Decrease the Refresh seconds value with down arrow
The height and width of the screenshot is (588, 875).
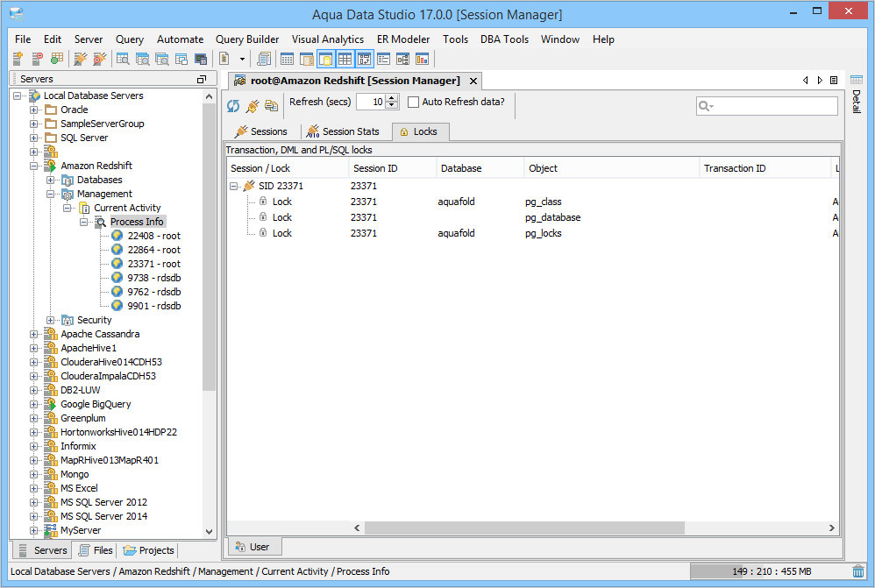click(392, 105)
